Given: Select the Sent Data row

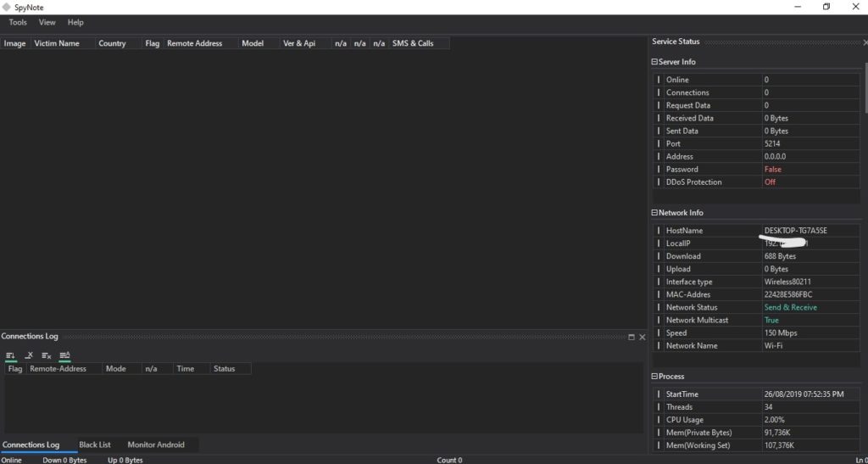Looking at the screenshot, I should click(x=756, y=131).
